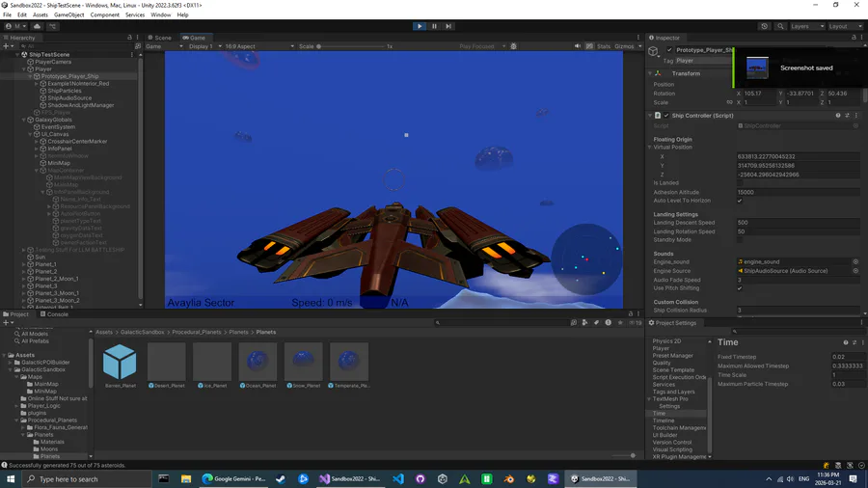Screen dimensions: 868x488
Task: Collapse GalaxyGlobals in Hierarchy
Action: [x=24, y=120]
